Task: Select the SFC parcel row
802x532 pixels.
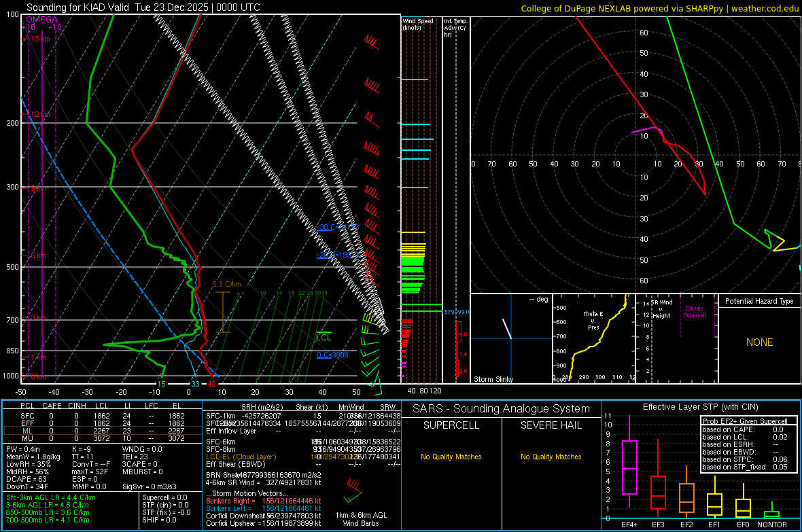Action: point(101,416)
